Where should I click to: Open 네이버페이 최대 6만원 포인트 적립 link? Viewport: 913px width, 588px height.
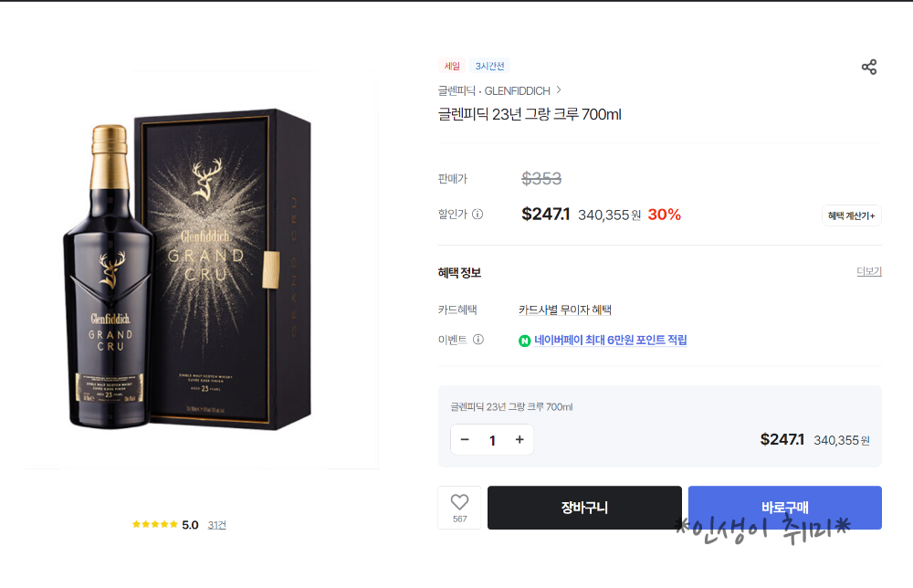coord(610,340)
